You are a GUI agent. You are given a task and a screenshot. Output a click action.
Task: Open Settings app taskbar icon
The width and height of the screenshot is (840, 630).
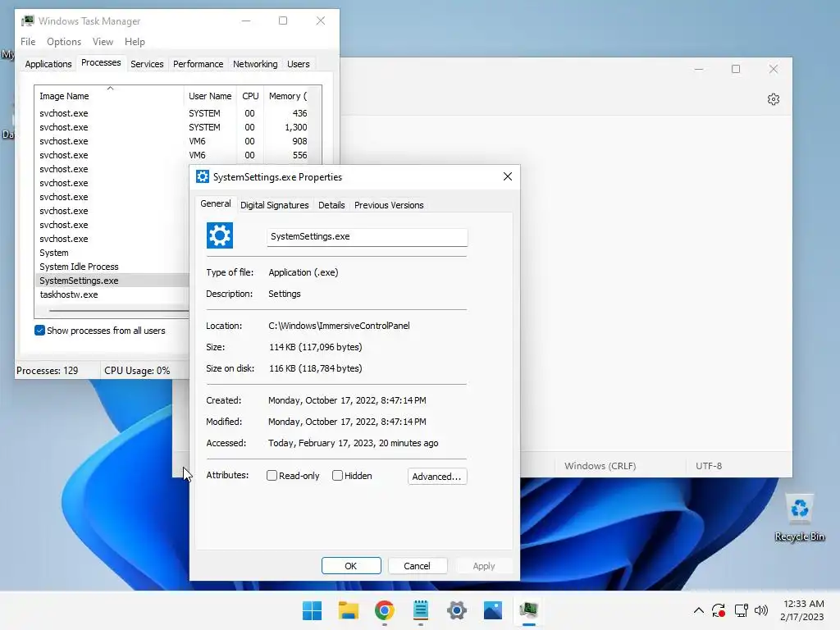tap(456, 610)
